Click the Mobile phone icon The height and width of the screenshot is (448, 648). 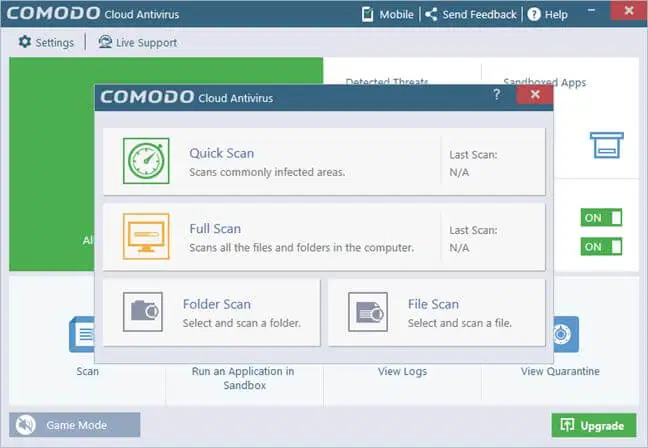tap(367, 14)
